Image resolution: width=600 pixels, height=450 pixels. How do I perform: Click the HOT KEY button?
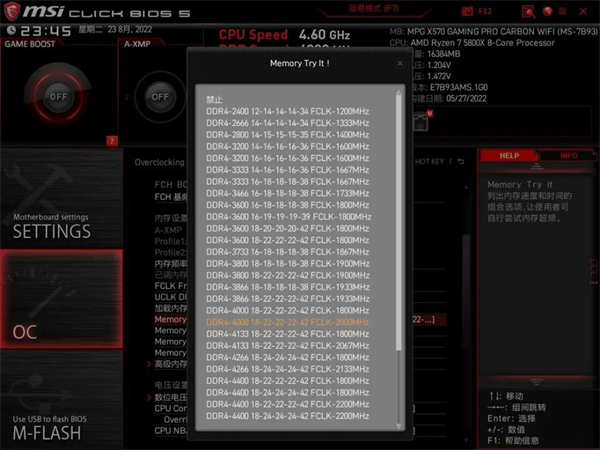(x=431, y=161)
